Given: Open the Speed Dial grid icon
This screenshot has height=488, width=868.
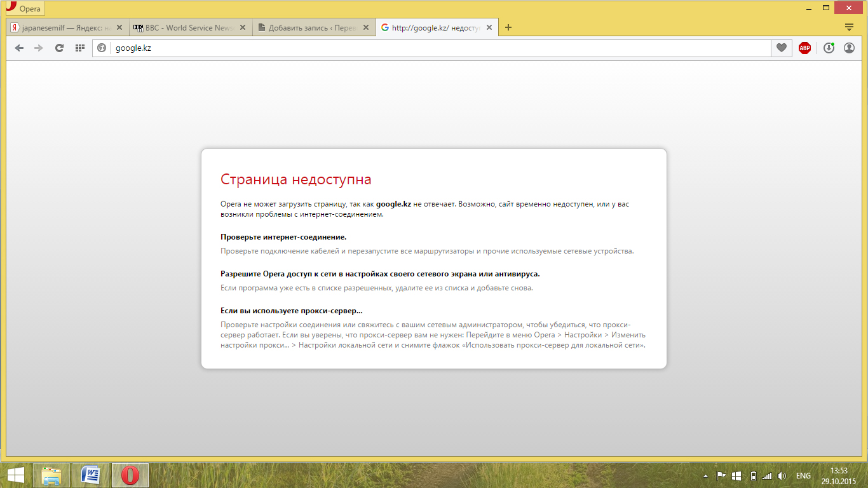Looking at the screenshot, I should pos(79,48).
